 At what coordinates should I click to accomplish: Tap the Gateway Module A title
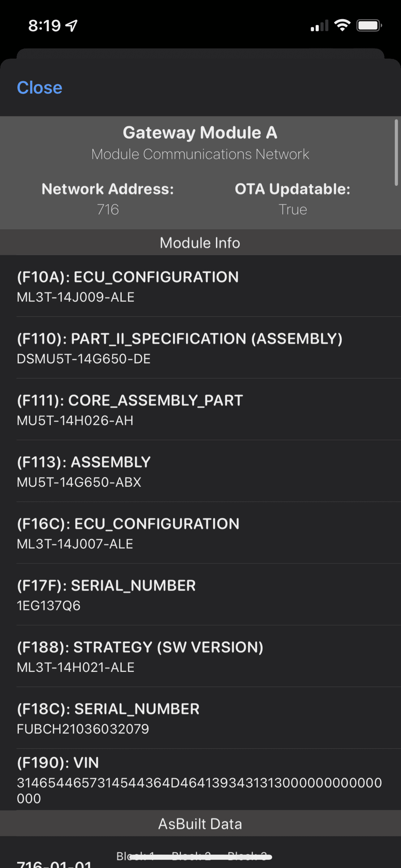200,133
